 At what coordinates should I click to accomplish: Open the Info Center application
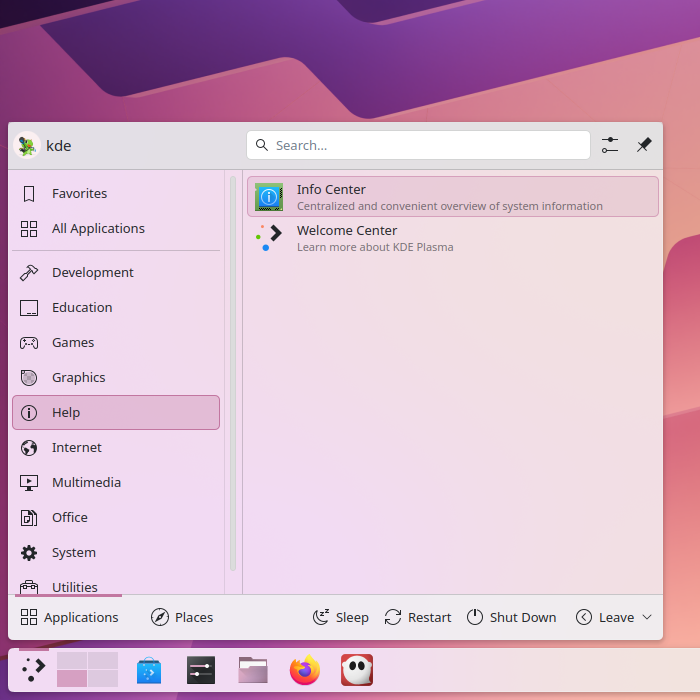tap(453, 197)
